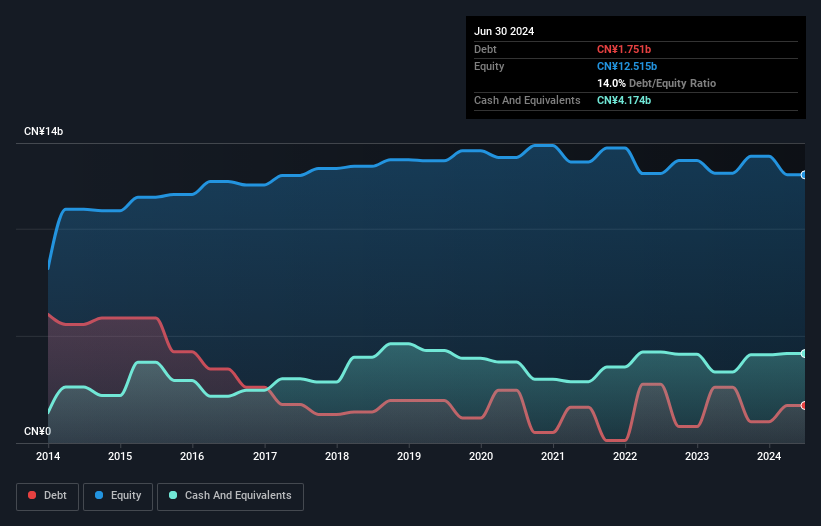The height and width of the screenshot is (526, 821).
Task: Toggle the Equity legend button
Action: 118,496
